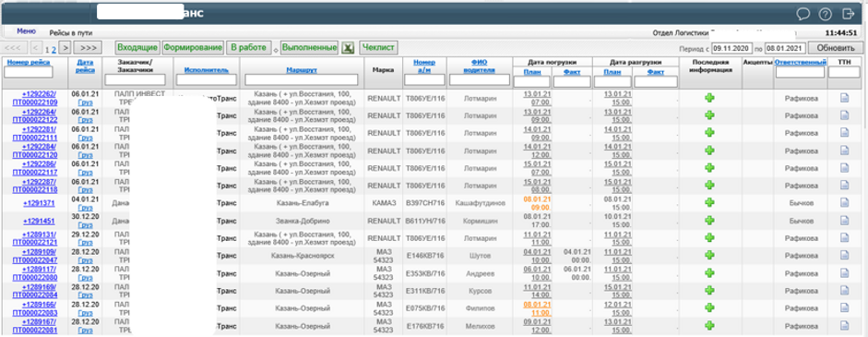Sort by План under Дата погрузки
The width and height of the screenshot is (868, 337).
(x=532, y=71)
